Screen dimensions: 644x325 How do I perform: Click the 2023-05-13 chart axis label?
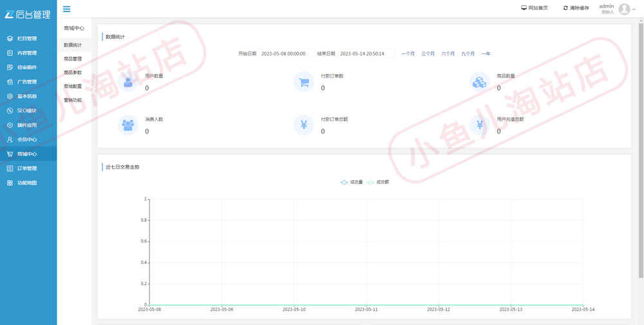511,310
